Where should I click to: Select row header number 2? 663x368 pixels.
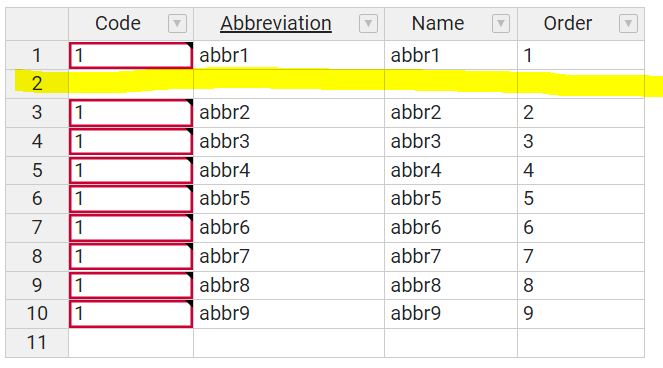point(37,84)
